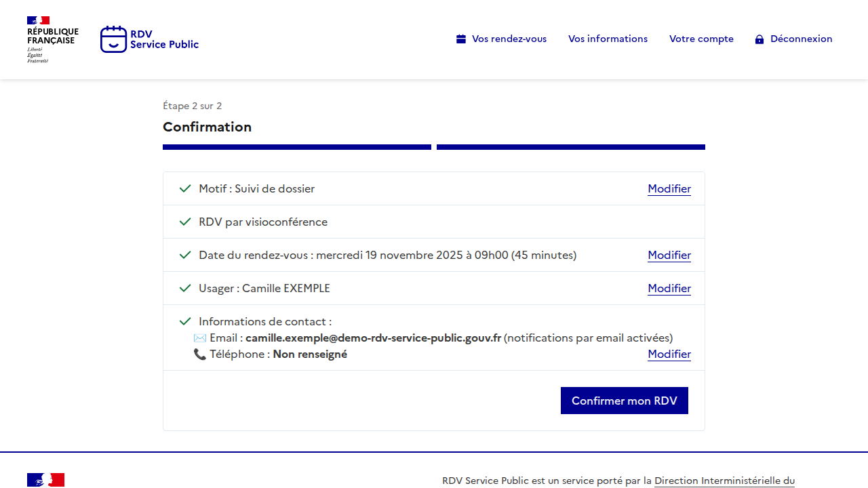Click the RDV Service Public calendar logo

pos(113,39)
